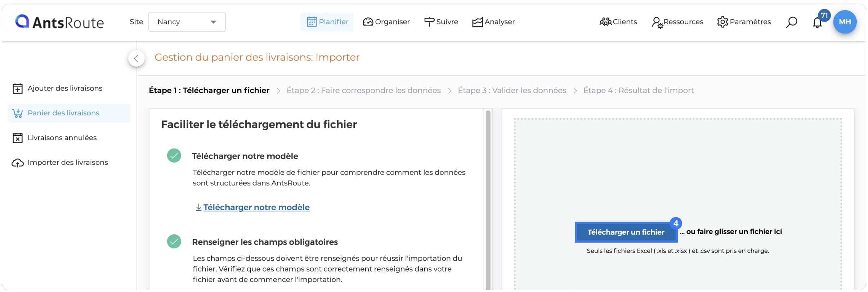Click the AntsRoute logo
868x292 pixels.
pyautogui.click(x=59, y=22)
